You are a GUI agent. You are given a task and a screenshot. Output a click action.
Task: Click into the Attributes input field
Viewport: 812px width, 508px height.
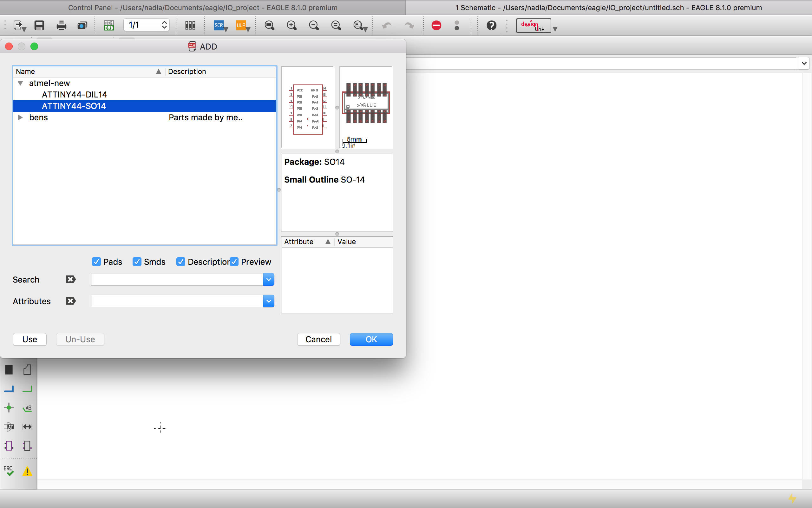(x=177, y=301)
